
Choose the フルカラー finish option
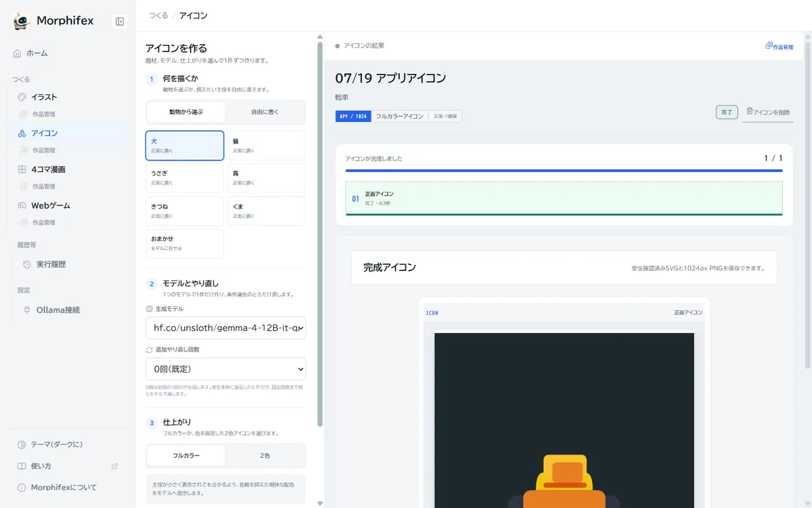(x=186, y=456)
